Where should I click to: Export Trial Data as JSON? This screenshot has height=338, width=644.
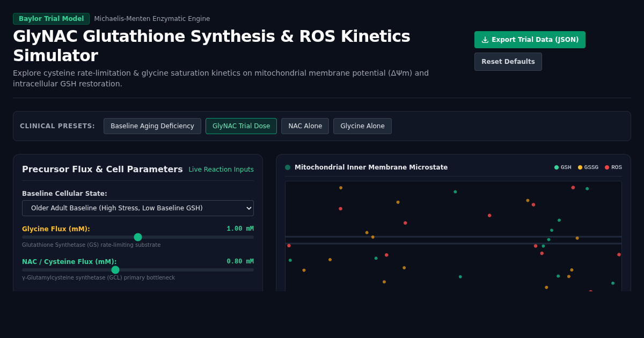530,40
